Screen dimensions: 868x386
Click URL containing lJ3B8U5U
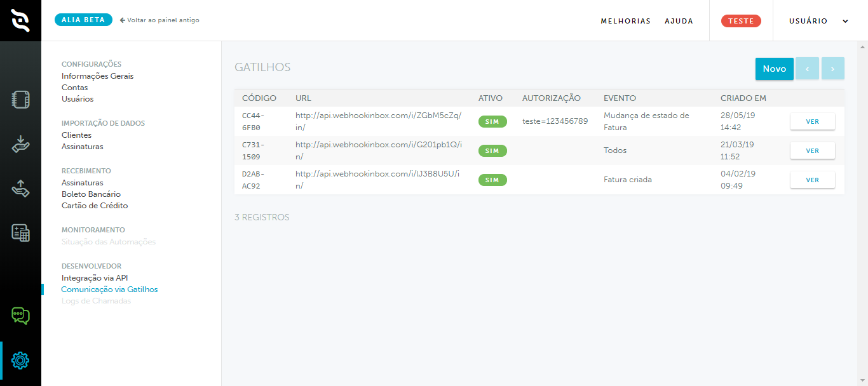coord(377,180)
